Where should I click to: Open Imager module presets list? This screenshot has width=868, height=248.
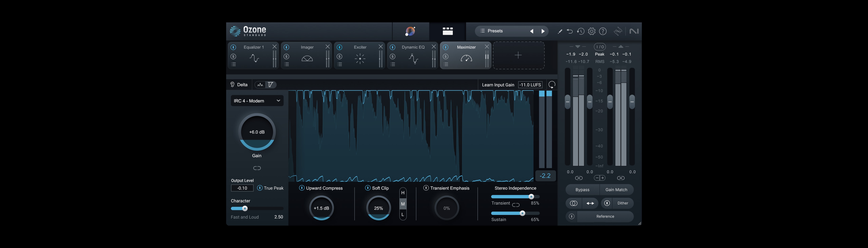[286, 64]
